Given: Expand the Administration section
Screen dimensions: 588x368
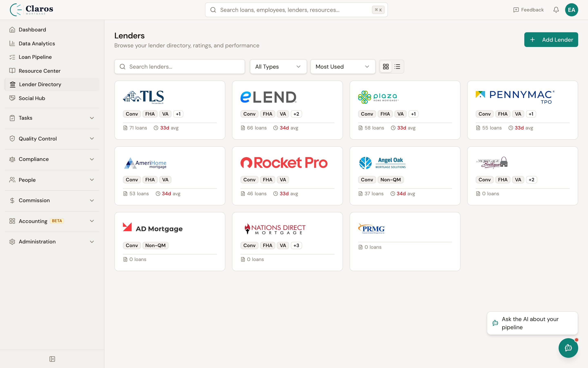Looking at the screenshot, I should (52, 242).
